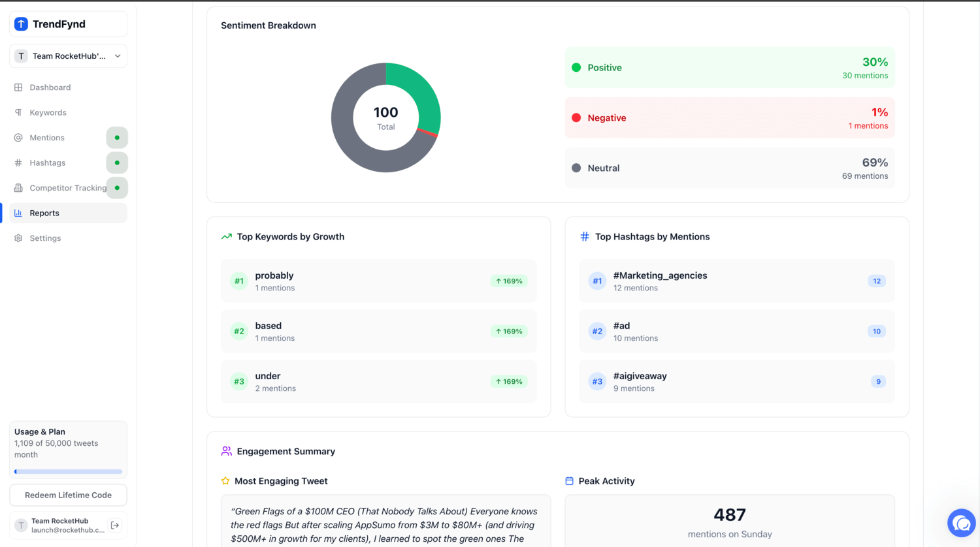The width and height of the screenshot is (980, 547).
Task: Select the Negative sentiment row
Action: (x=730, y=117)
